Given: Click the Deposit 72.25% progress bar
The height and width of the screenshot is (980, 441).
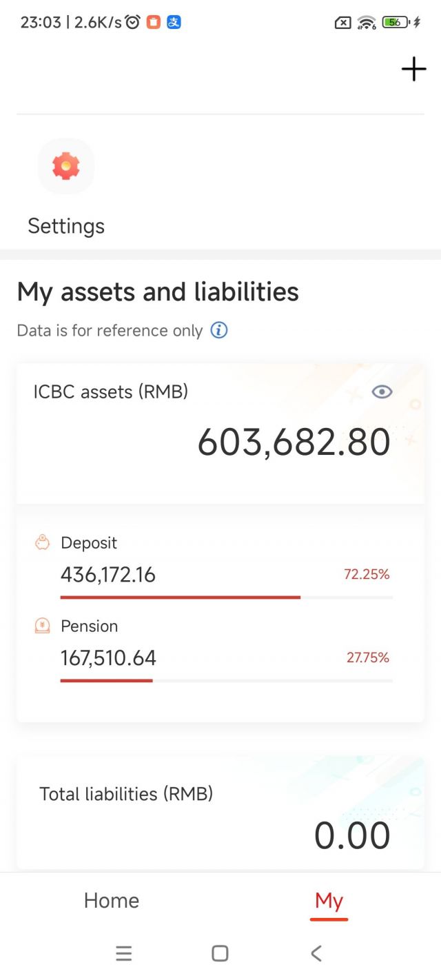Looking at the screenshot, I should (226, 597).
